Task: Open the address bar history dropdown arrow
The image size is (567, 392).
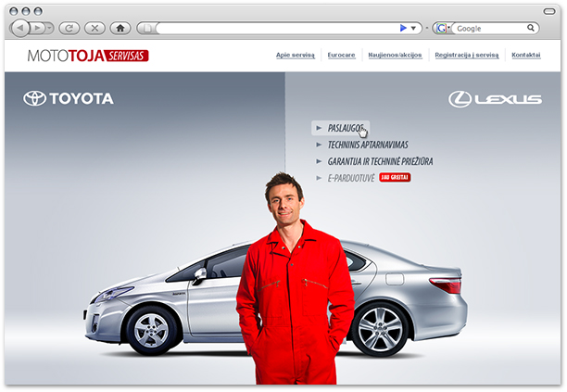Action: pyautogui.click(x=413, y=28)
